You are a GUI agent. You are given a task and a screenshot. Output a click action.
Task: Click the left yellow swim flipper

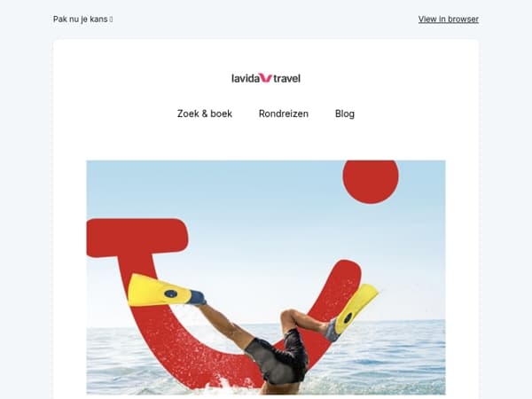click(160, 291)
